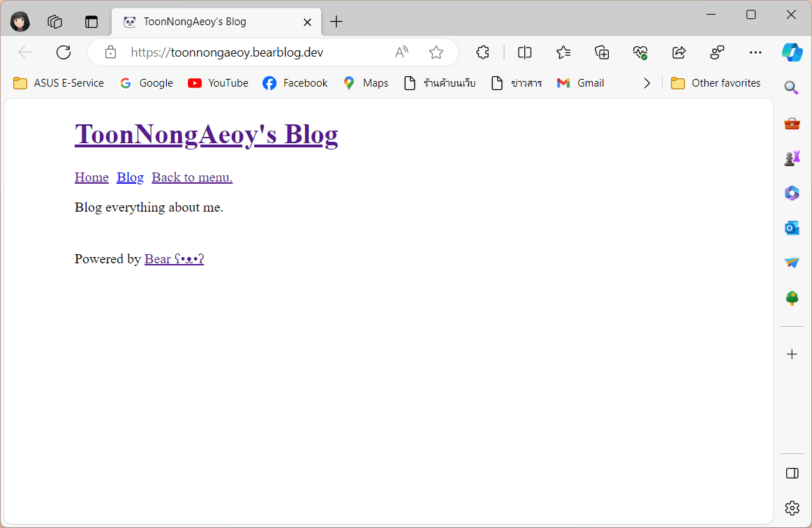Image resolution: width=812 pixels, height=528 pixels.
Task: Open Settings and more ellipsis menu
Action: 755,52
